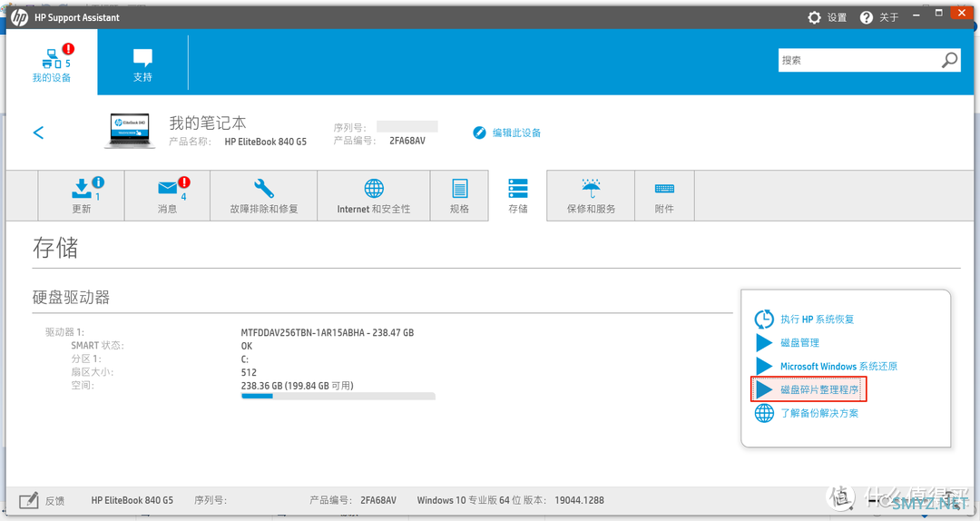Click HP EliteBook 840 G5 product name
980x521 pixels.
click(x=266, y=142)
